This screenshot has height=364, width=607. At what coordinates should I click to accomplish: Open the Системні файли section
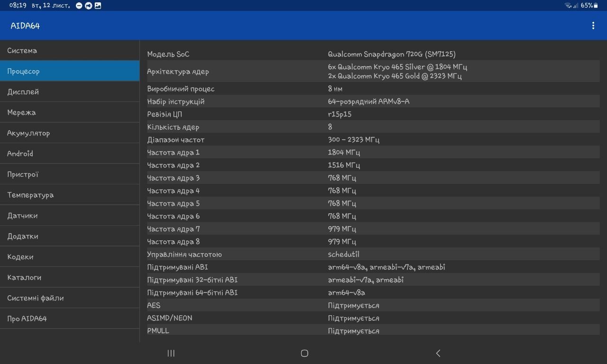pyautogui.click(x=70, y=298)
